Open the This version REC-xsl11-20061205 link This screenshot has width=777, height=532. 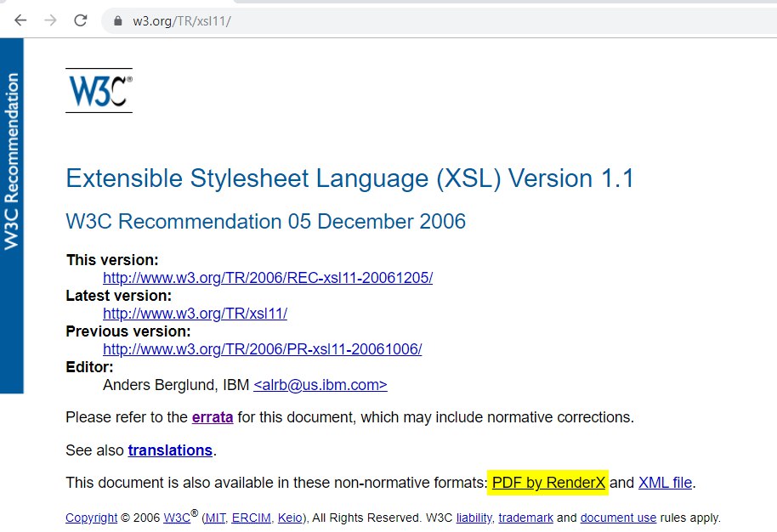pyautogui.click(x=268, y=277)
